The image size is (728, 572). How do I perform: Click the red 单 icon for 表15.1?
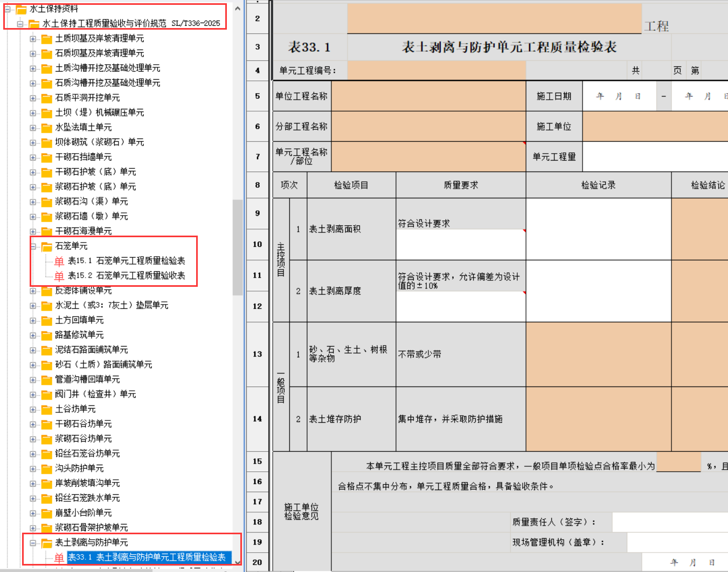[59, 261]
